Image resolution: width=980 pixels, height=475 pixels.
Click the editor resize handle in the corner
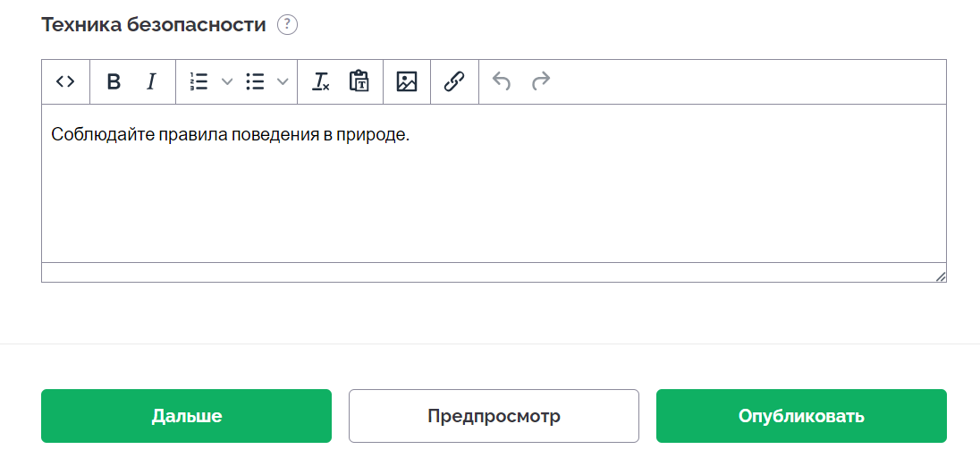click(x=940, y=277)
